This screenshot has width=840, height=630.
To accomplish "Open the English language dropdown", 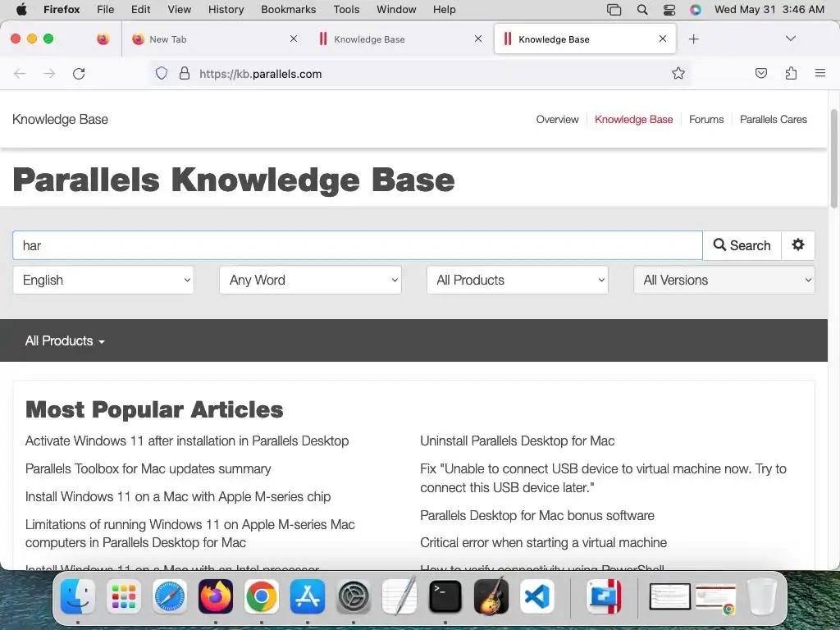I will (x=103, y=281).
